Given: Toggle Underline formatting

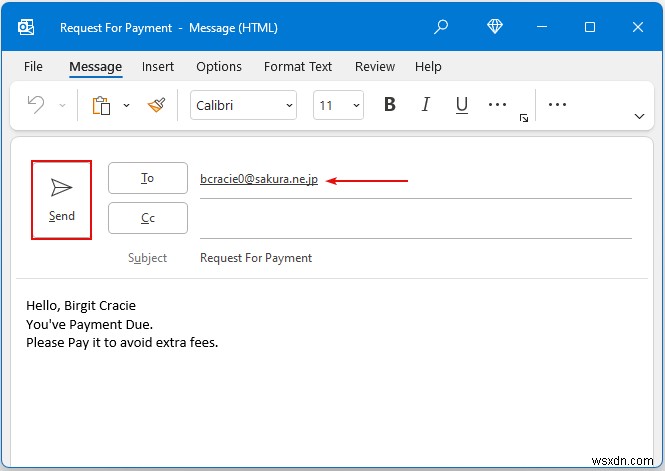Looking at the screenshot, I should point(461,105).
